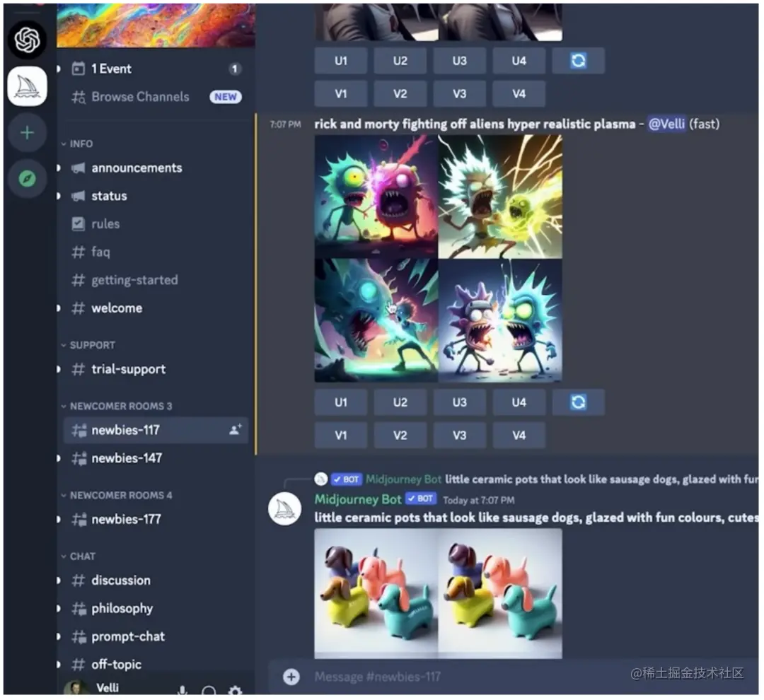Image resolution: width=764 pixels, height=700 pixels.
Task: Make variations V2 under rick and morty
Action: [400, 435]
